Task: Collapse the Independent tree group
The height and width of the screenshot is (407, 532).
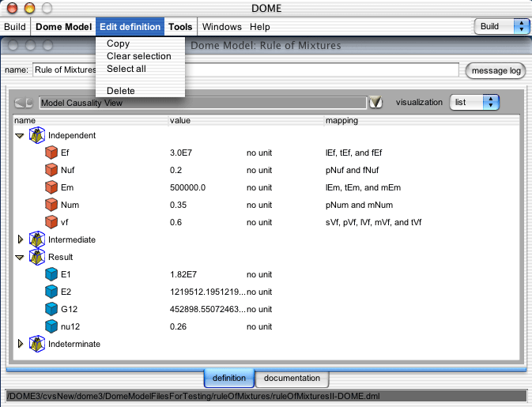Action: (20, 136)
